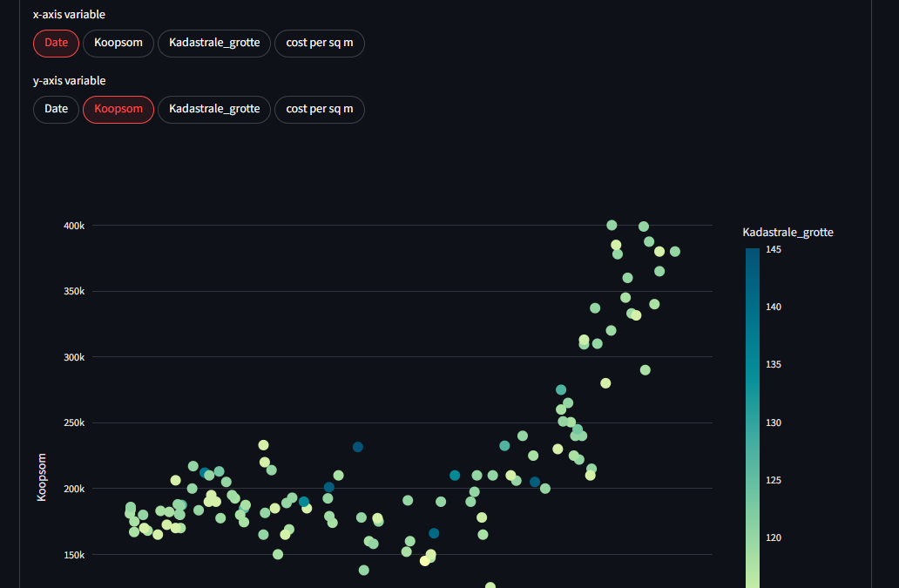Pick cost per sq m for x-axis
Image resolution: width=899 pixels, height=588 pixels.
pyautogui.click(x=319, y=43)
